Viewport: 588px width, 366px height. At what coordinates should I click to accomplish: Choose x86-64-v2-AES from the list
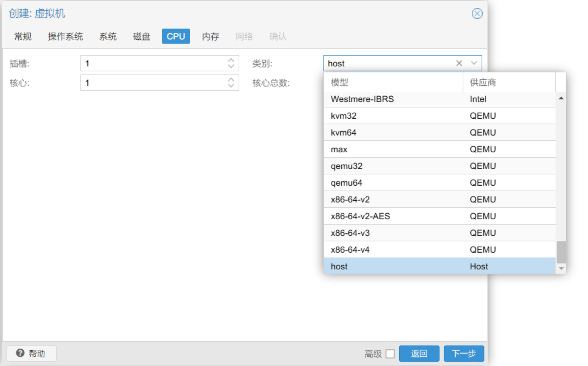click(x=360, y=216)
